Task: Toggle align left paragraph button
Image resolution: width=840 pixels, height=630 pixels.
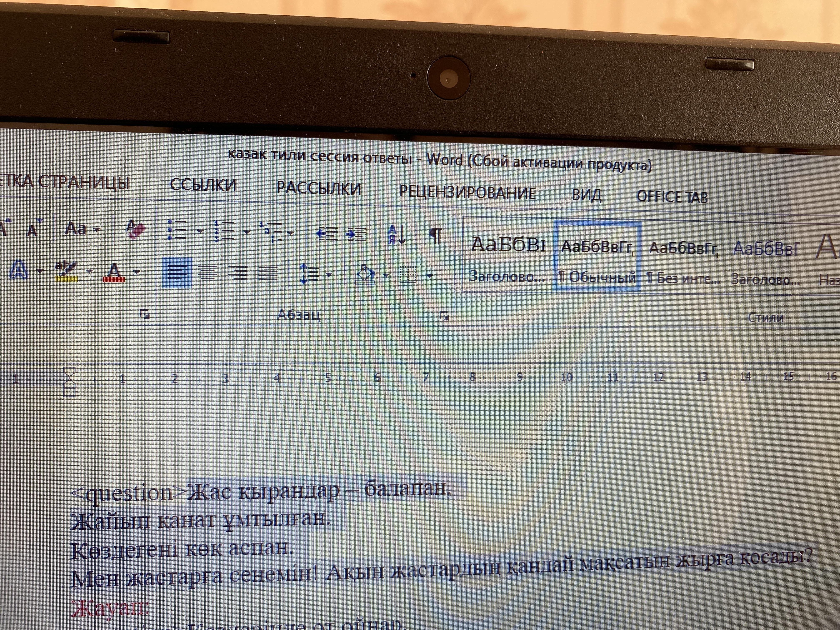Action: tap(177, 272)
